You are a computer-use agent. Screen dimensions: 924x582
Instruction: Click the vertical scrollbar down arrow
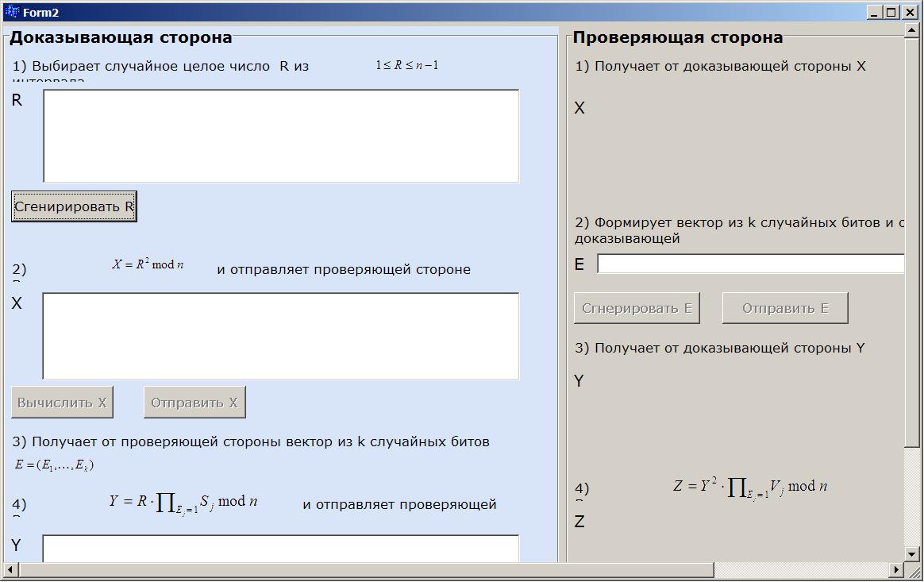(911, 554)
